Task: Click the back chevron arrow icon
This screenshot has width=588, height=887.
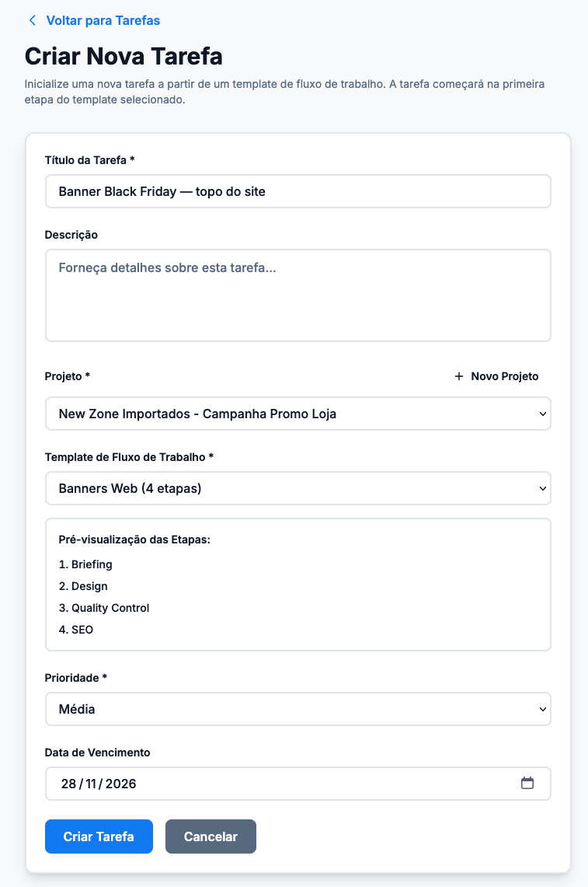Action: coord(32,20)
